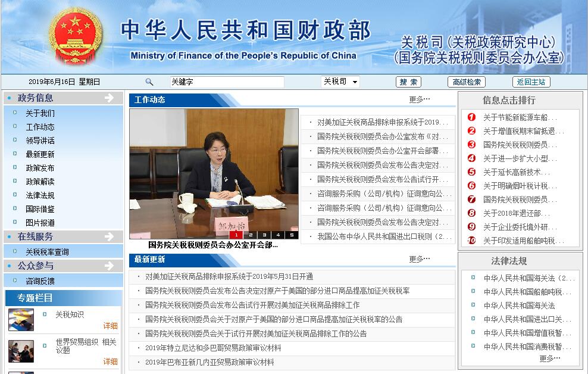Viewport: 588px width, 374px height.
Task: Click the arrow icon on 在线服务 header
Action: (109, 236)
